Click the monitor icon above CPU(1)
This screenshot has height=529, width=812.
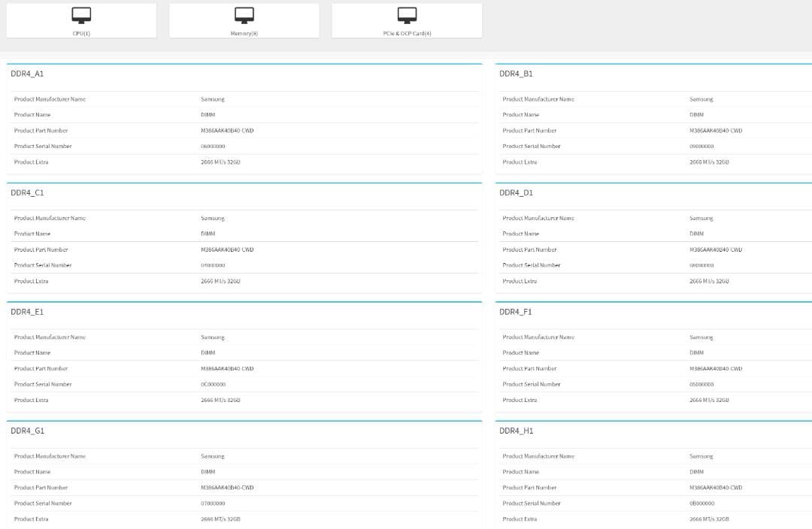click(81, 15)
